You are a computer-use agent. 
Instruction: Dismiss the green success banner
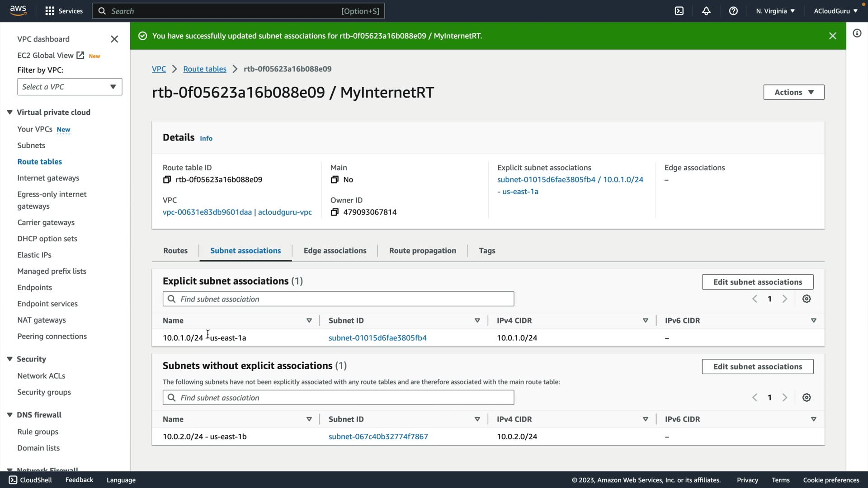pyautogui.click(x=832, y=36)
